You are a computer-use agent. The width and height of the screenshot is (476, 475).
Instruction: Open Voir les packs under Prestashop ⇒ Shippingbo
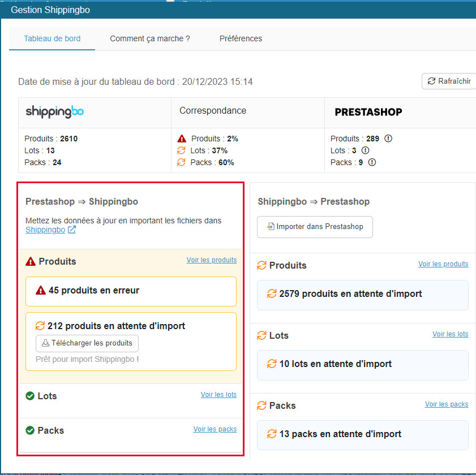click(x=215, y=429)
